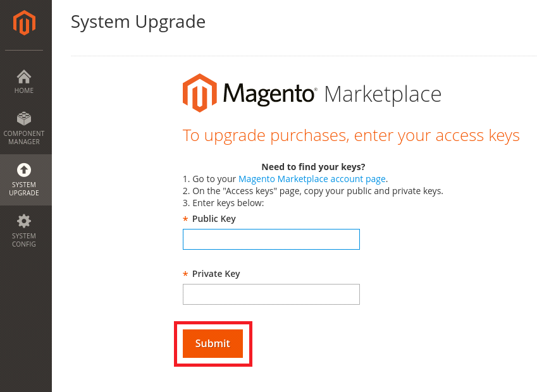Click the HOME sidebar label
The image size is (537, 392).
24,90
